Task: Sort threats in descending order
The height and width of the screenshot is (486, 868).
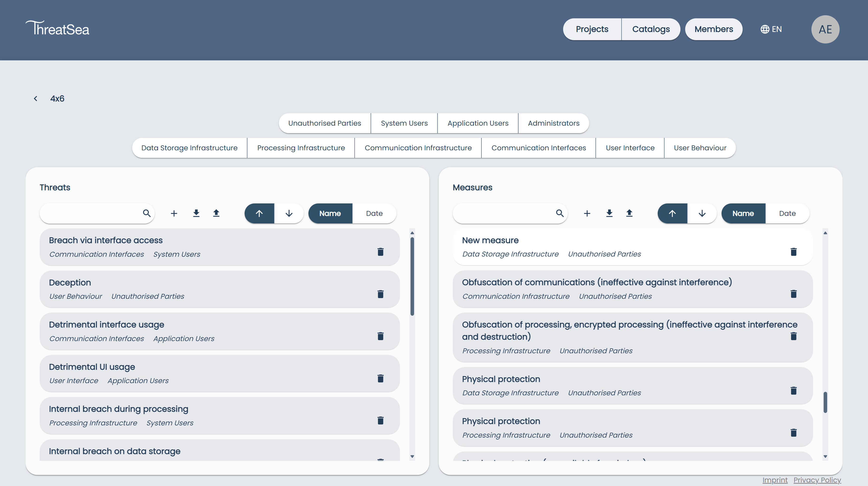Action: 289,213
